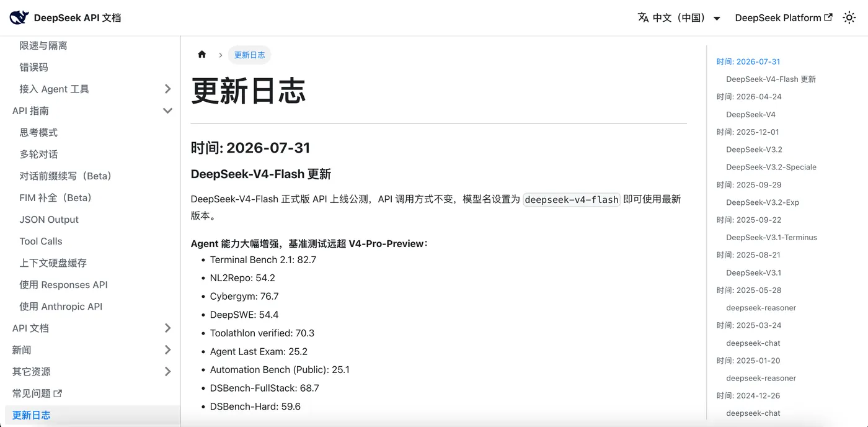Select the API 指南 sidebar category

pyautogui.click(x=30, y=110)
